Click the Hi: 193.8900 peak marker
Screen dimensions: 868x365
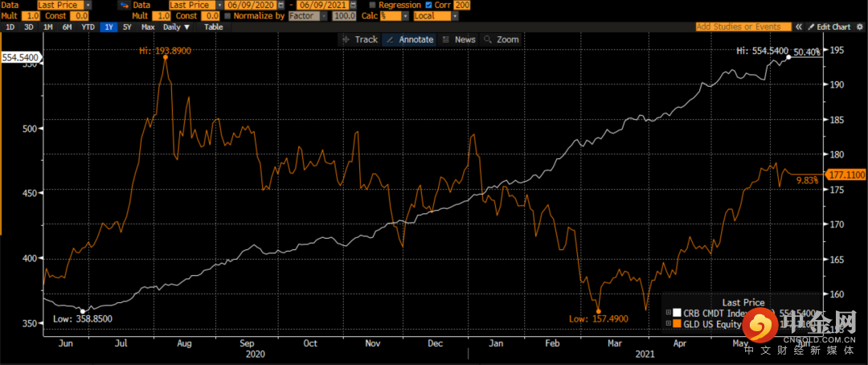pyautogui.click(x=165, y=57)
